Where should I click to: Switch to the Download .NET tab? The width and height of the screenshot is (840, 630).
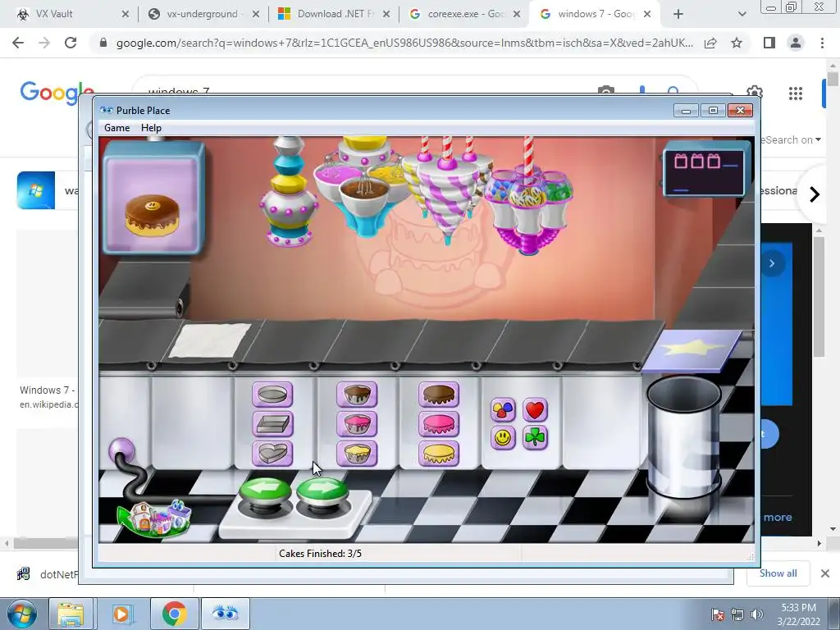pyautogui.click(x=334, y=14)
